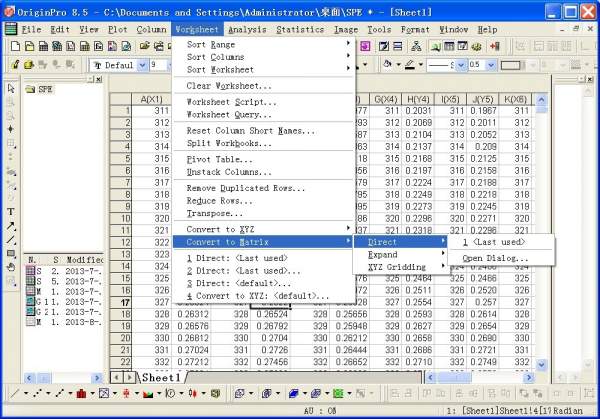Image resolution: width=600 pixels, height=419 pixels.
Task: Click the A(X1) column header
Action: (151, 99)
